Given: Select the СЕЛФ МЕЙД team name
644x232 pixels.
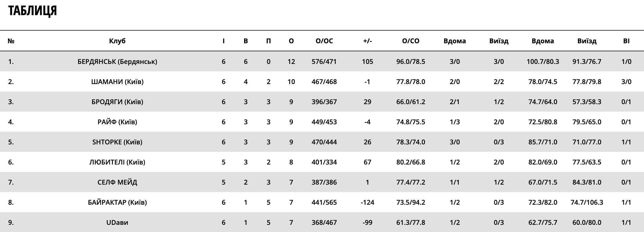Looking at the screenshot, I should click(117, 182).
